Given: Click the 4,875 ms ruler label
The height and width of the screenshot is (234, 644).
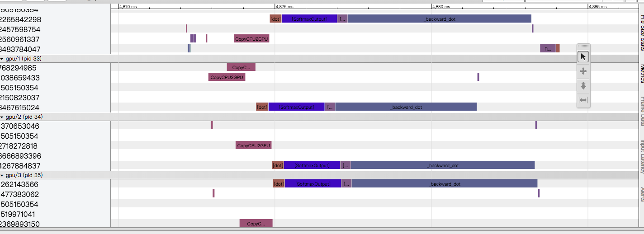Looking at the screenshot, I should pyautogui.click(x=284, y=7).
